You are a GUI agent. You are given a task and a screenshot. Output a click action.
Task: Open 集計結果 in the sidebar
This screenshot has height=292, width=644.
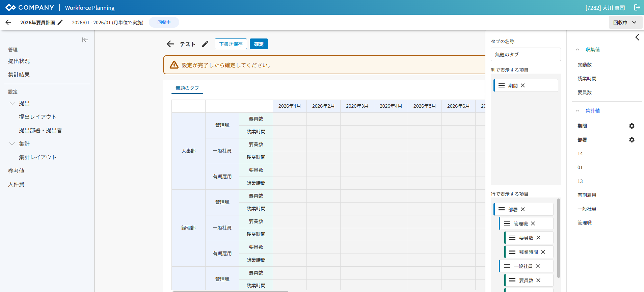[19, 75]
